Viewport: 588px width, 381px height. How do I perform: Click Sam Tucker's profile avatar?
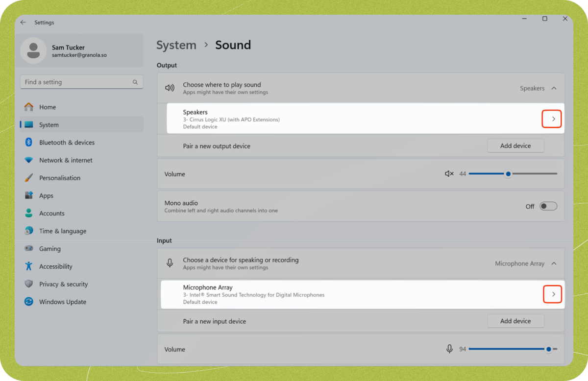(33, 50)
